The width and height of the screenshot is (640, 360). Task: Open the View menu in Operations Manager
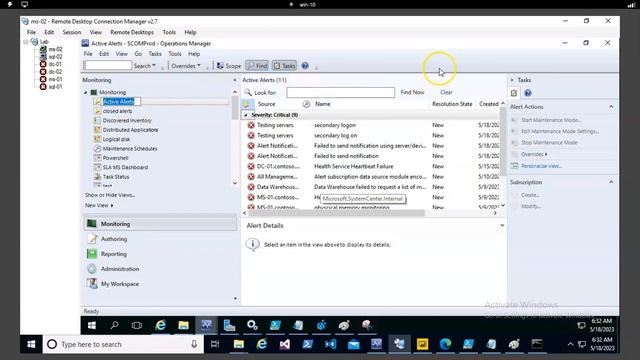pyautogui.click(x=121, y=54)
